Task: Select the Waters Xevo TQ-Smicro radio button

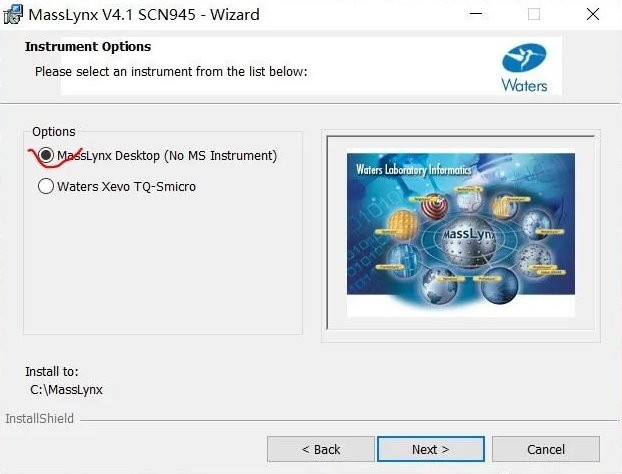Action: coord(46,186)
